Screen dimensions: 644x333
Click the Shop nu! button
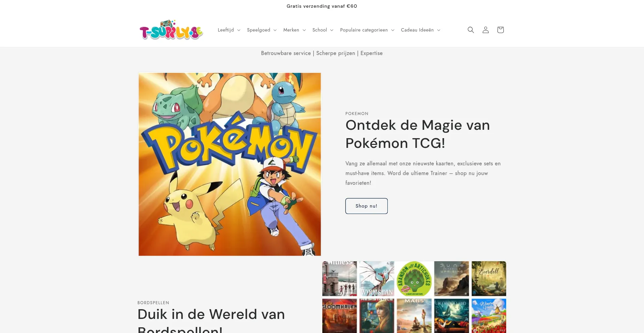pos(366,206)
